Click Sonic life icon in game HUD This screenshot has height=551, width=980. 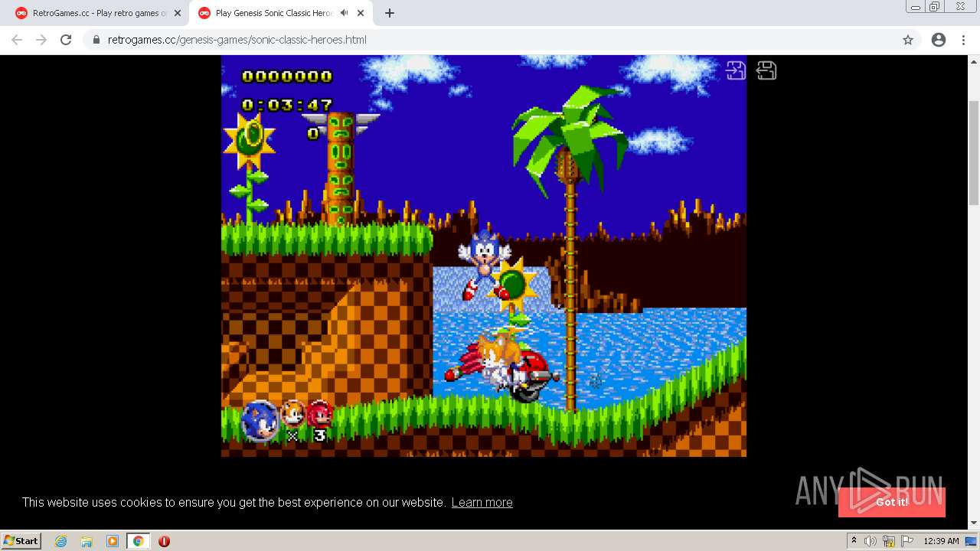tap(260, 421)
